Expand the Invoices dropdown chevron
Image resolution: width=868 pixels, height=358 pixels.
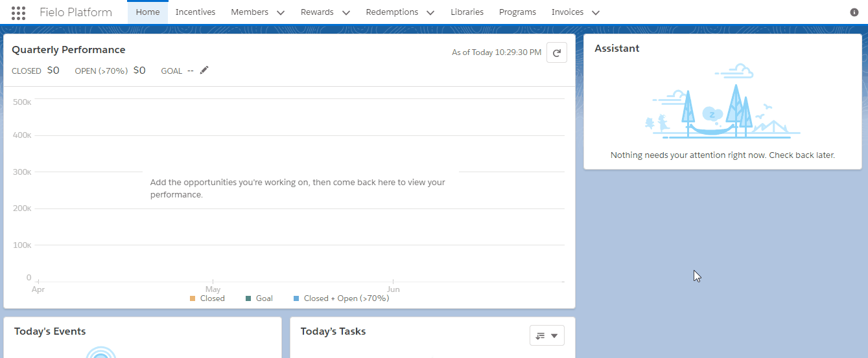(595, 12)
